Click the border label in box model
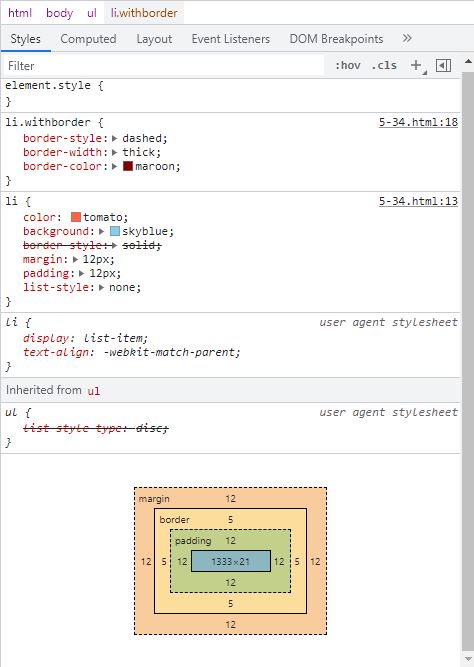Screen dimensions: 474x667 tap(174, 519)
